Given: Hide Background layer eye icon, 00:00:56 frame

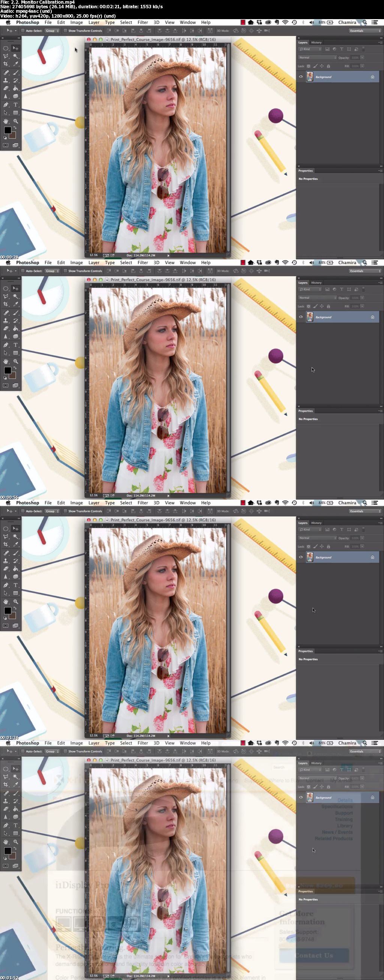Looking at the screenshot, I should point(301,317).
